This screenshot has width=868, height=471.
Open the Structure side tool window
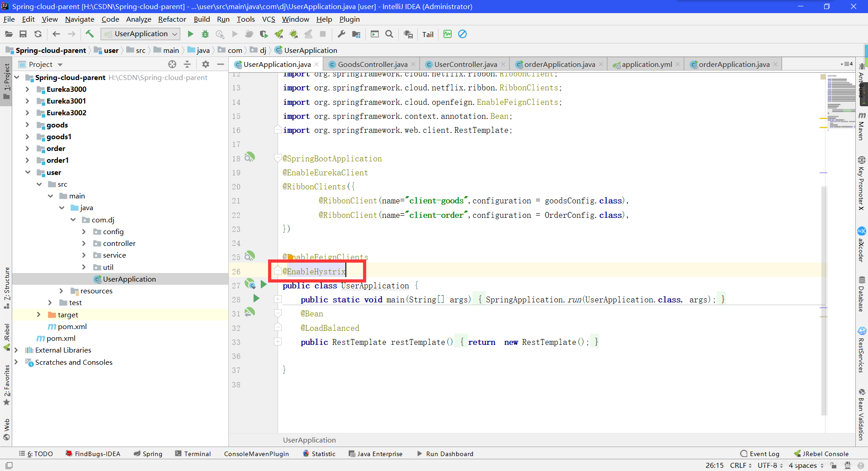pos(6,288)
